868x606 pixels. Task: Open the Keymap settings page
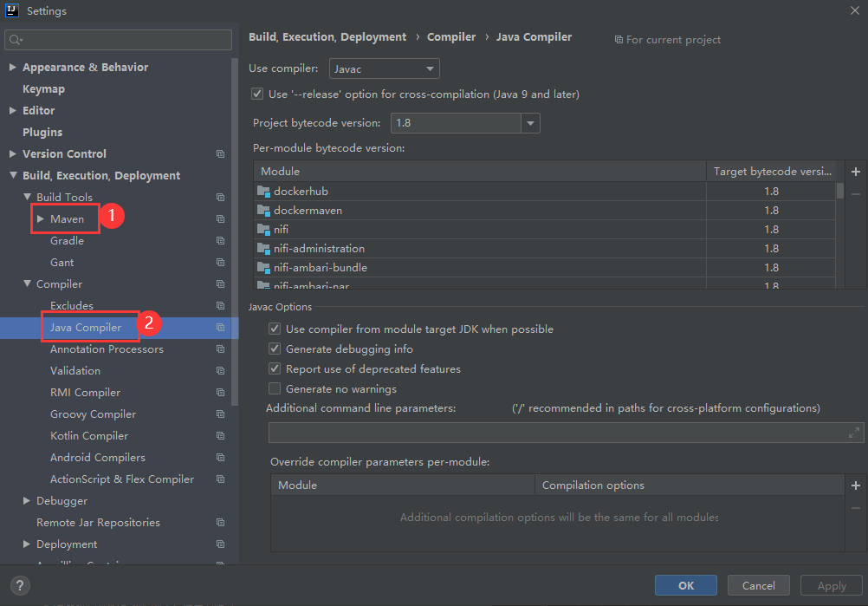(x=43, y=88)
